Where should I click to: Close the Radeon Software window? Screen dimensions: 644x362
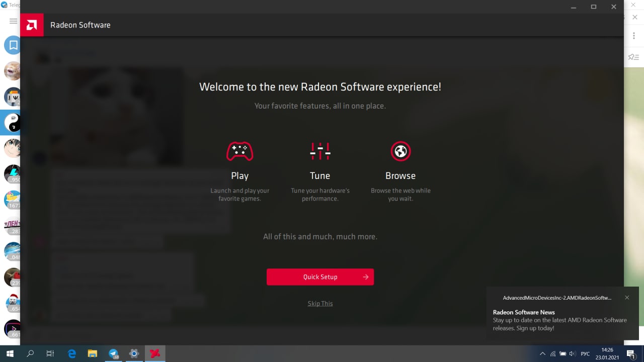point(614,7)
